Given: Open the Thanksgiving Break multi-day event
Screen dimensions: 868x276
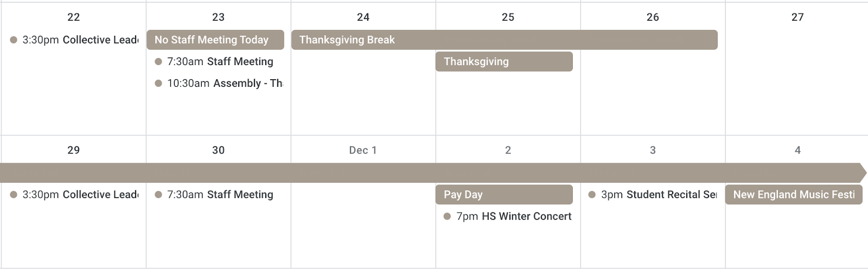Looking at the screenshot, I should pos(505,40).
